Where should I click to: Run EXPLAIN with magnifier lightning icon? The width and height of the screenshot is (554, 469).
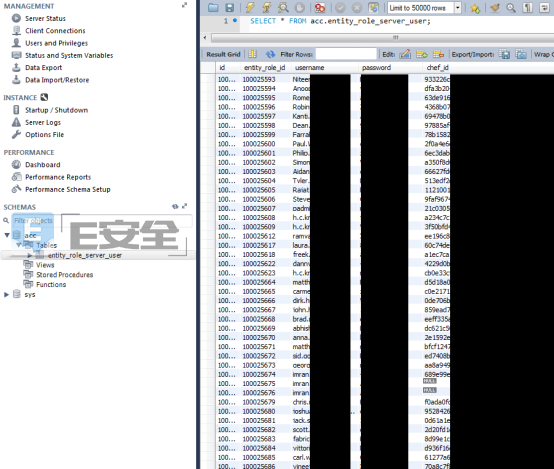tap(283, 7)
